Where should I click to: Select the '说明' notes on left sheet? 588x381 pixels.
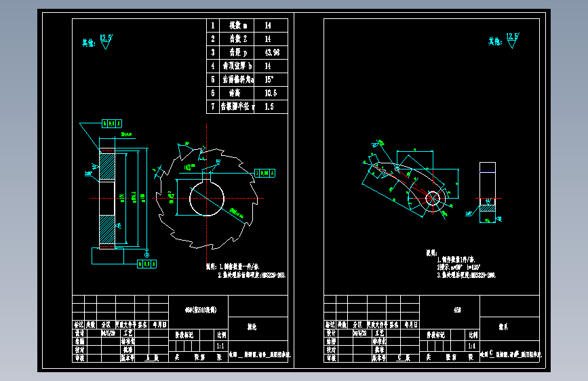(246, 270)
